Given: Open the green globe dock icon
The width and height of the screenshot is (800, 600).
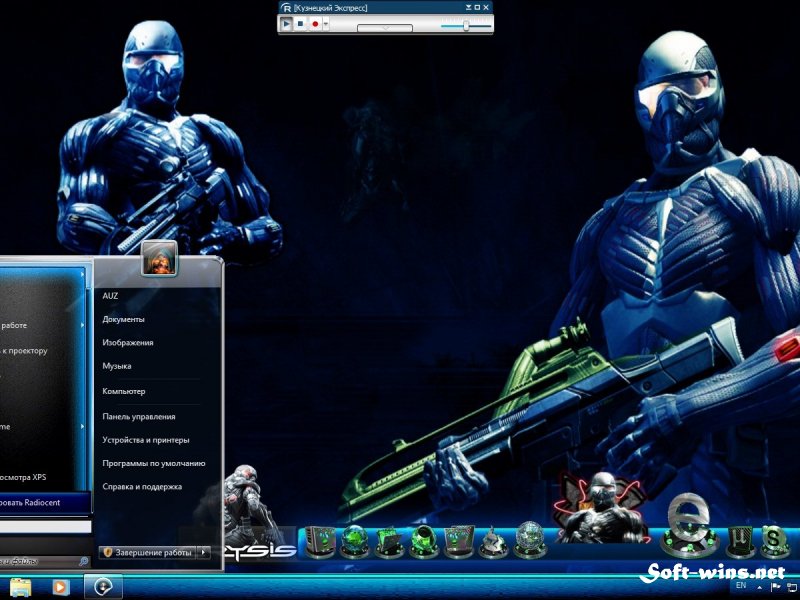Looking at the screenshot, I should 354,542.
